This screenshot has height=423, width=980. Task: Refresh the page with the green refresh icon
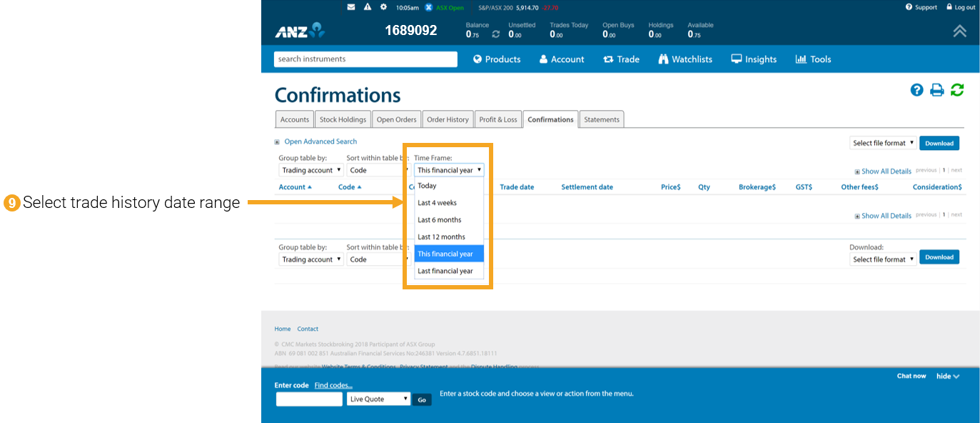[x=957, y=90]
